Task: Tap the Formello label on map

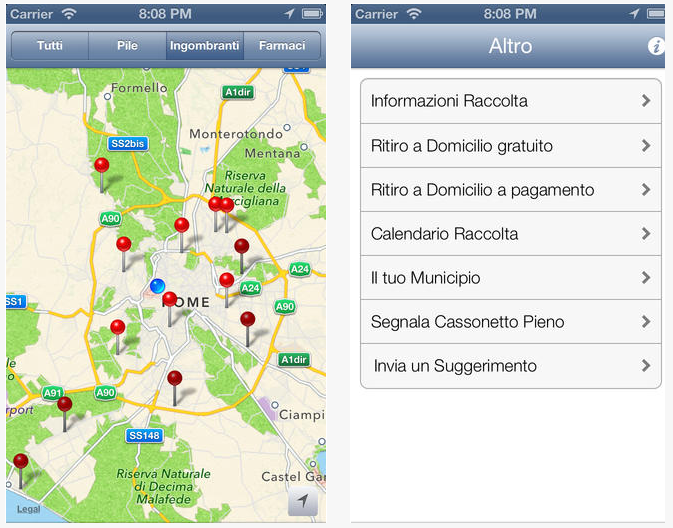Action: click(x=139, y=88)
